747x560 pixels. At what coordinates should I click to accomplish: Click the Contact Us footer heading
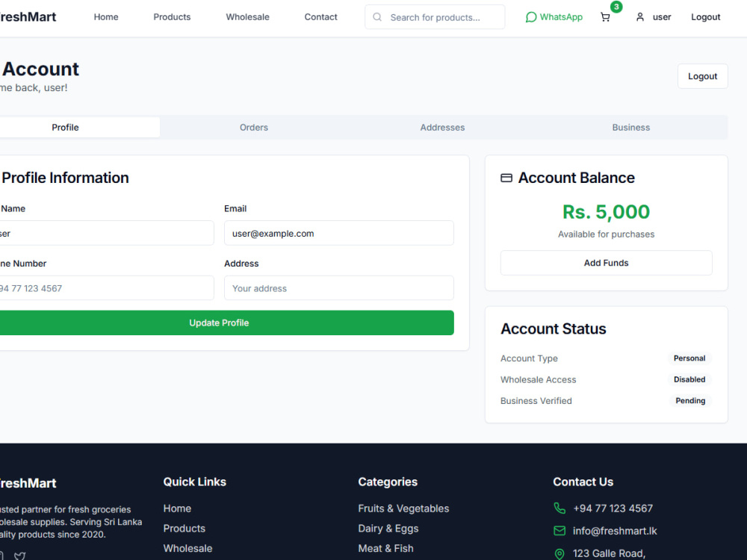583,482
